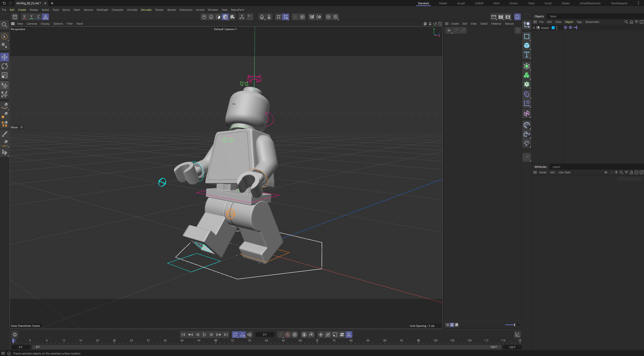644x356 pixels.
Task: Open viewport hamburger menu beside View
Action: pos(13,24)
